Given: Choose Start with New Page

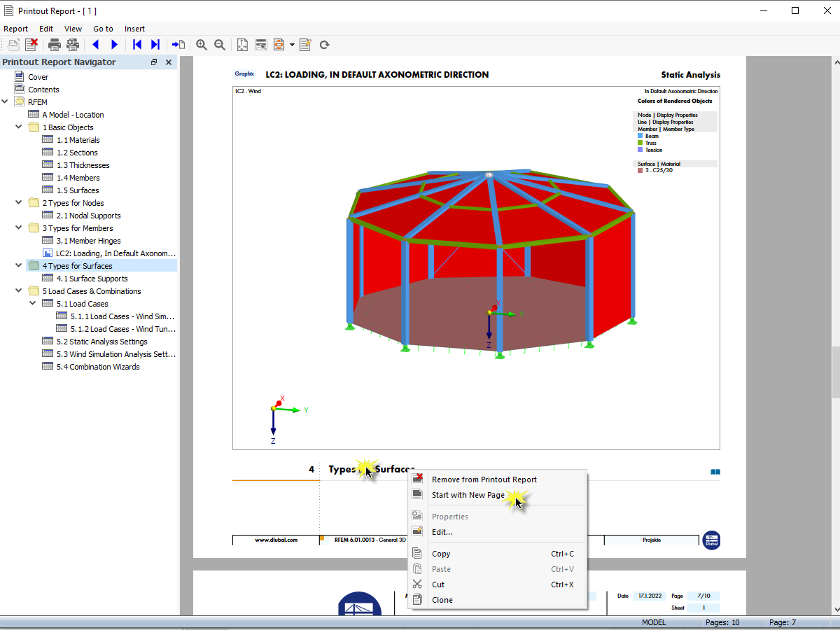Looking at the screenshot, I should [468, 495].
